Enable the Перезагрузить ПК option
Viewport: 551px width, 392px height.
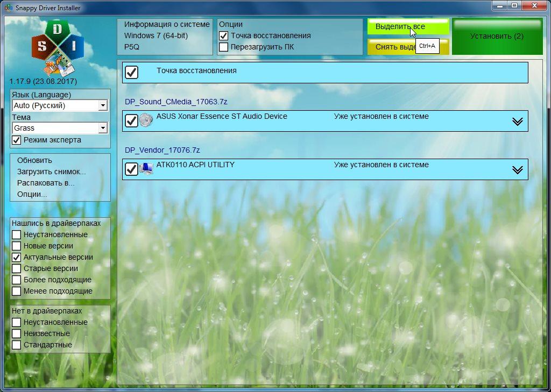pos(224,47)
